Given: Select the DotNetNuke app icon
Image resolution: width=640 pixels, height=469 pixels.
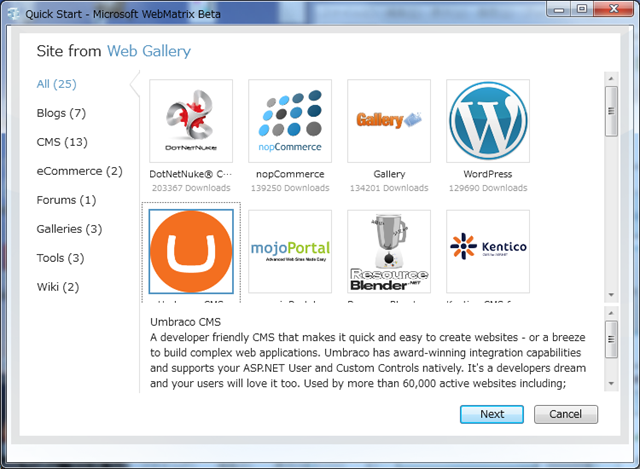Looking at the screenshot, I should click(x=190, y=121).
